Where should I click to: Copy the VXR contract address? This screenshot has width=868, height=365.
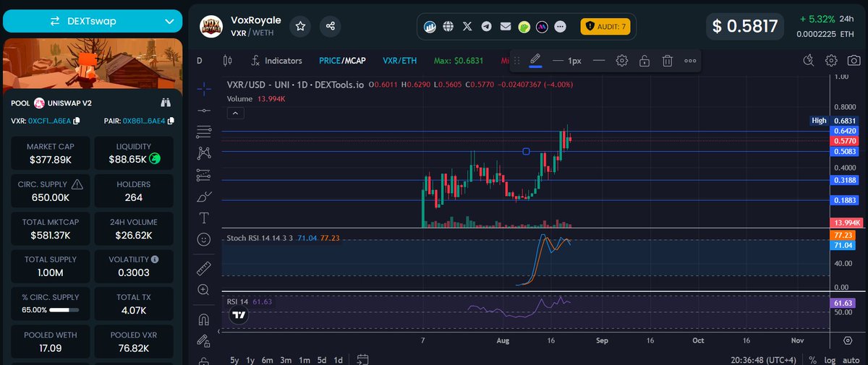point(77,121)
